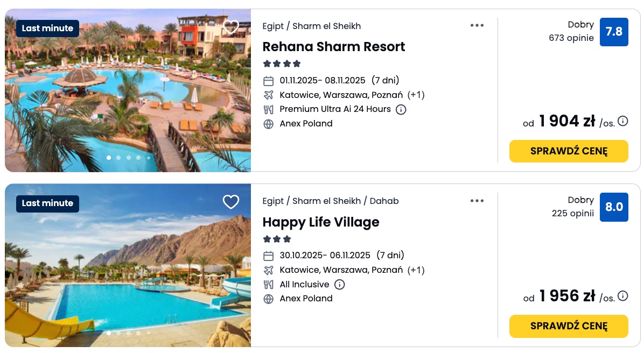The height and width of the screenshot is (353, 644).
Task: Toggle favorite heart on Happy Life Village
Action: pos(231,202)
